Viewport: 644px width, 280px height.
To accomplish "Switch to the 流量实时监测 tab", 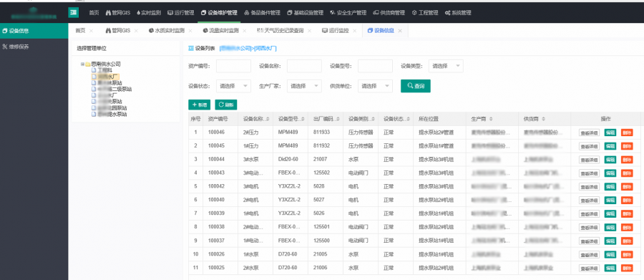I will 221,31.
